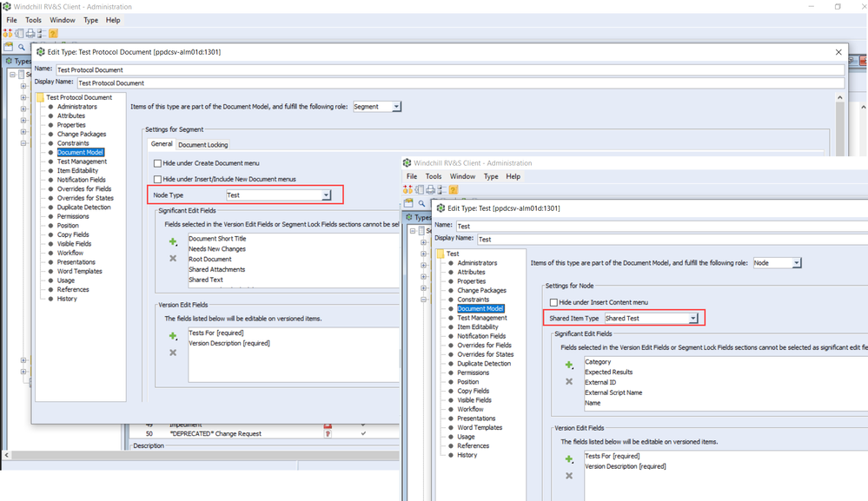Click the Name field in the Edit Type: Test dialog

click(661, 226)
